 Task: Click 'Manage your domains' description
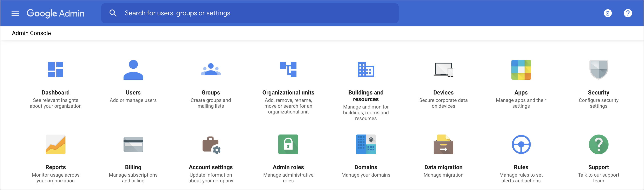(x=366, y=175)
